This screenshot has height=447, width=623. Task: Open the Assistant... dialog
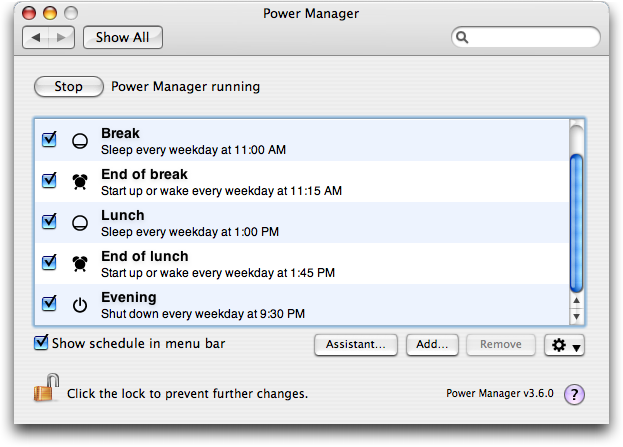pyautogui.click(x=356, y=344)
